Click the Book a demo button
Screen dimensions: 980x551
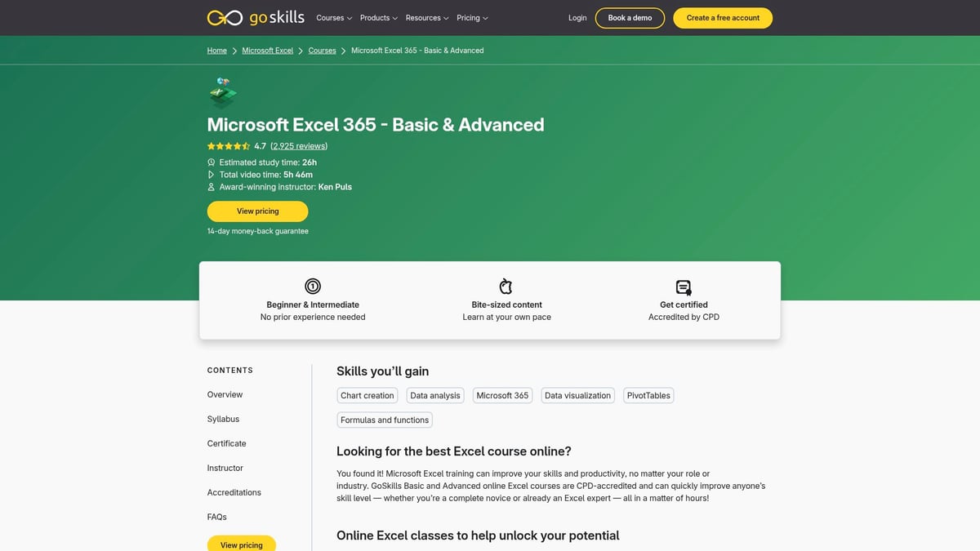click(630, 17)
